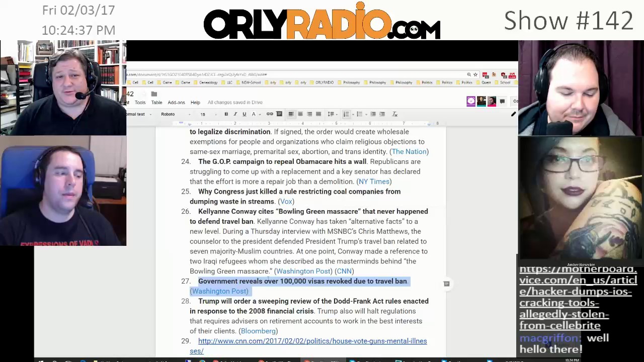Viewport: 644px width, 362px height.
Task: Open the Table menu
Action: click(156, 103)
